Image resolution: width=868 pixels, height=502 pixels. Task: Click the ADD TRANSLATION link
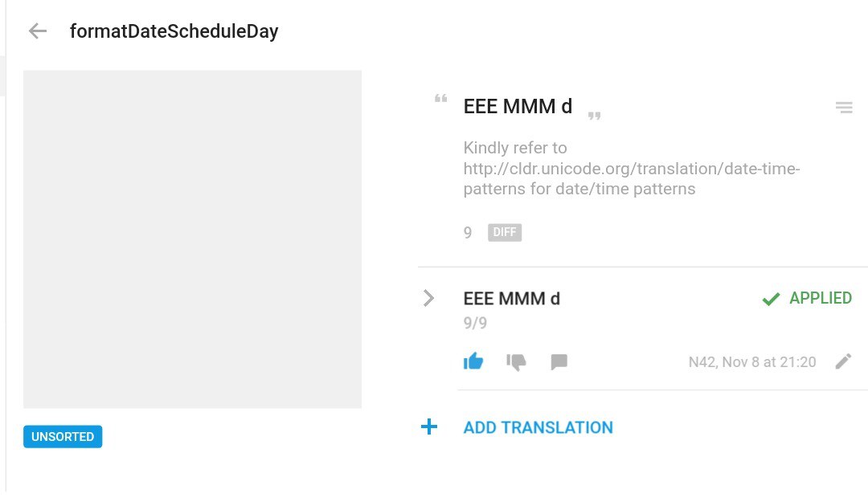click(538, 427)
